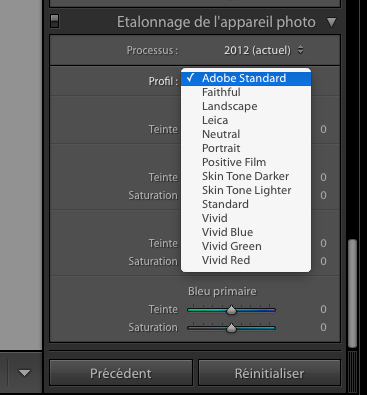
Task: Click the Bleu primaire Saturation slider handle
Action: pos(231,328)
